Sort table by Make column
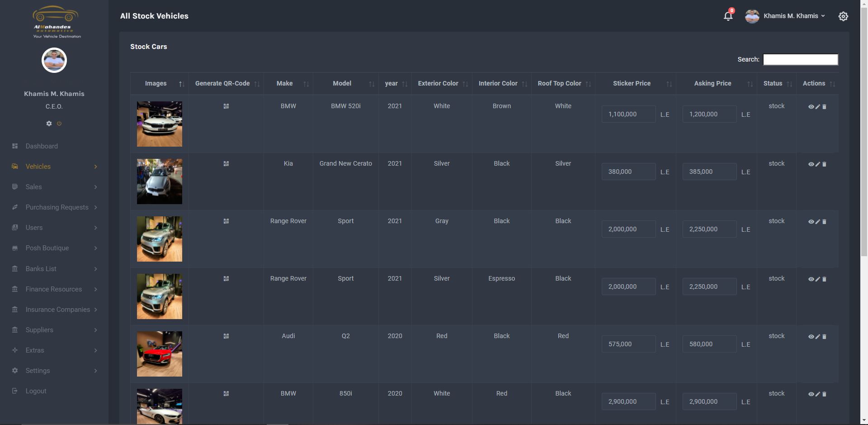868x425 pixels. point(288,83)
